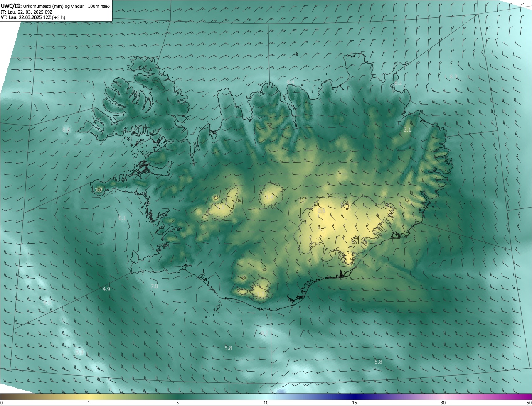The height and width of the screenshot is (406, 532).
Task: Click the "15" tick label on the color scale
Action: tap(355, 403)
